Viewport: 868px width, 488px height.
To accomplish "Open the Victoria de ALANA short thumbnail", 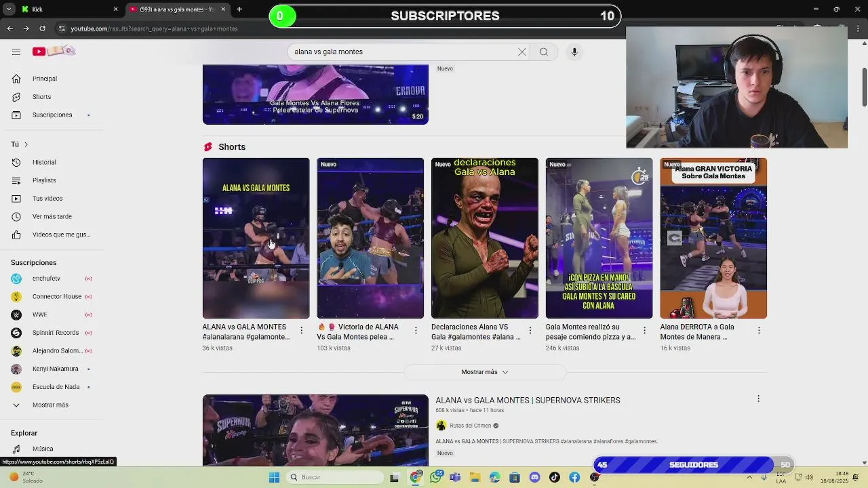I will coord(370,238).
